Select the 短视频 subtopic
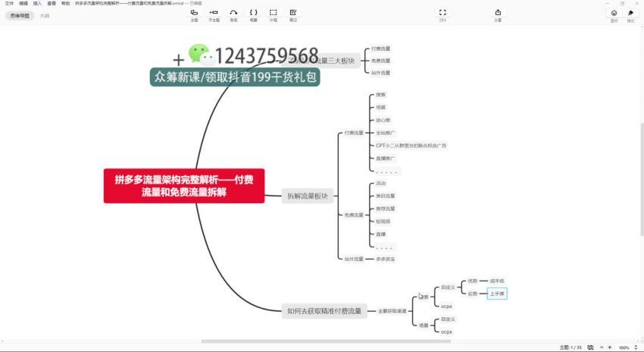The height and width of the screenshot is (352, 644). coord(383,222)
